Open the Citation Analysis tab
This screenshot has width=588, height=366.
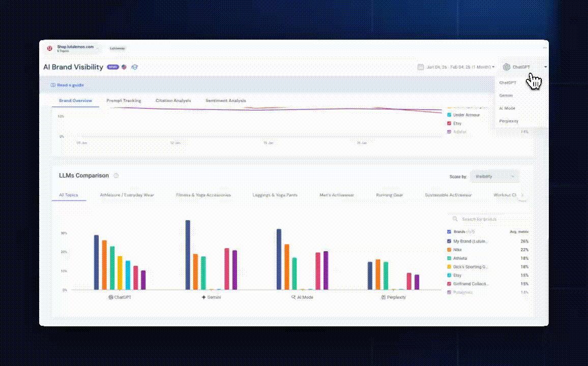pos(173,101)
